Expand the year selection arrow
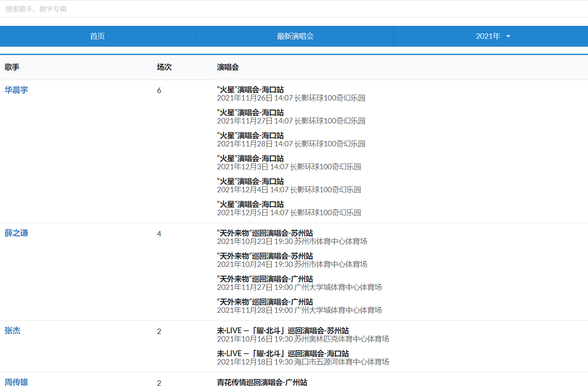Image resolution: width=588 pixels, height=387 pixels. (x=508, y=36)
